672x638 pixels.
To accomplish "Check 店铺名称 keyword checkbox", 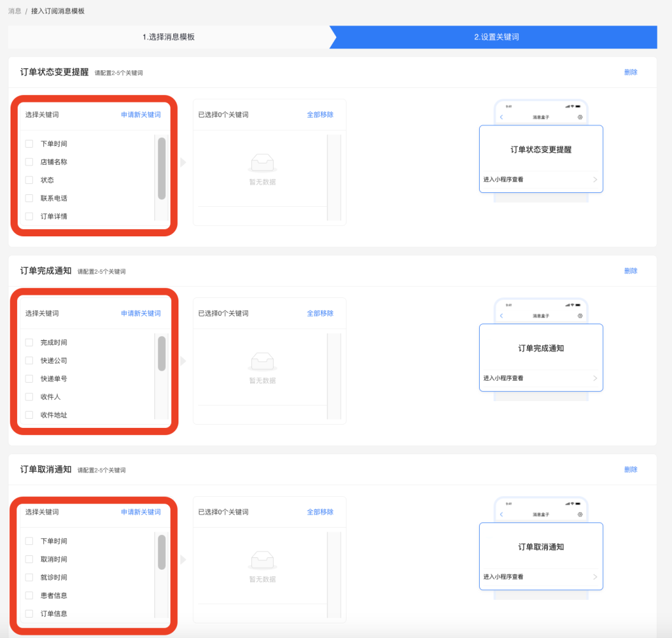I will point(29,161).
